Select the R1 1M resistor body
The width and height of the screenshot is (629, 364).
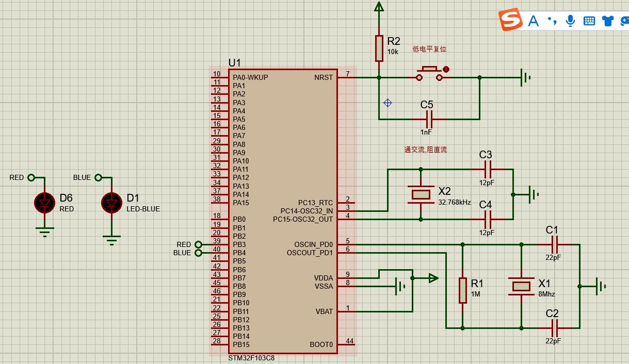pos(462,290)
